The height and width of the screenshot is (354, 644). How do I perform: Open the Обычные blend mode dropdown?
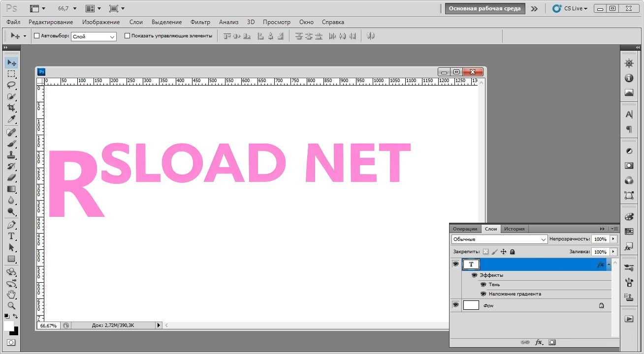tap(499, 239)
